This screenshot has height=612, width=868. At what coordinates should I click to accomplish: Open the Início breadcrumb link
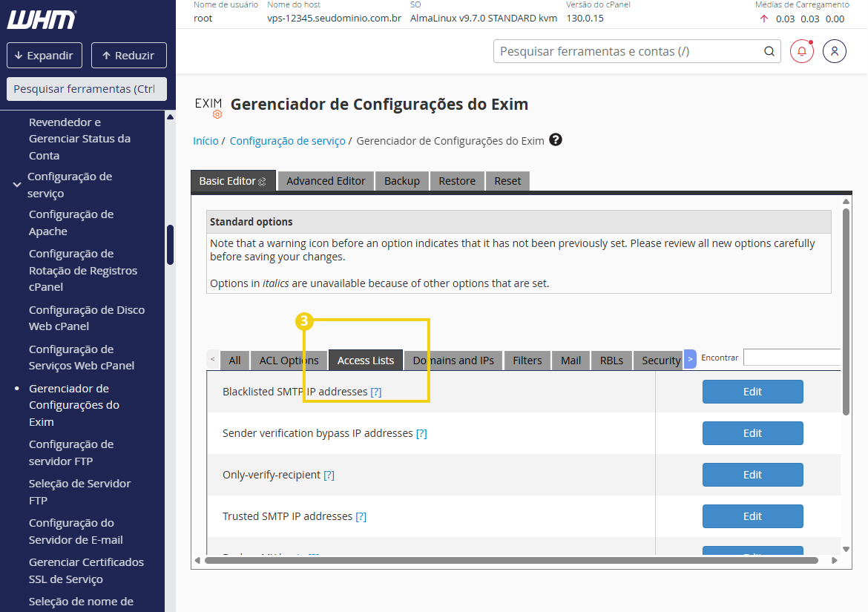[206, 140]
